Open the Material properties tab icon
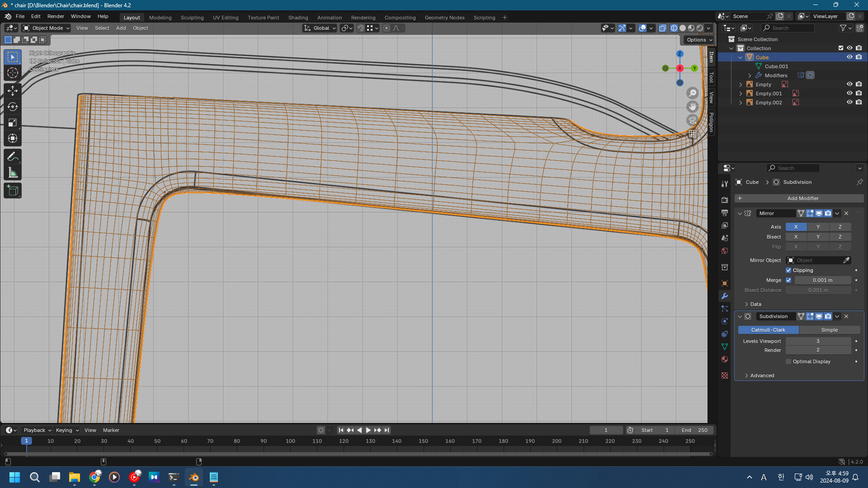The width and height of the screenshot is (868, 488). [x=725, y=359]
